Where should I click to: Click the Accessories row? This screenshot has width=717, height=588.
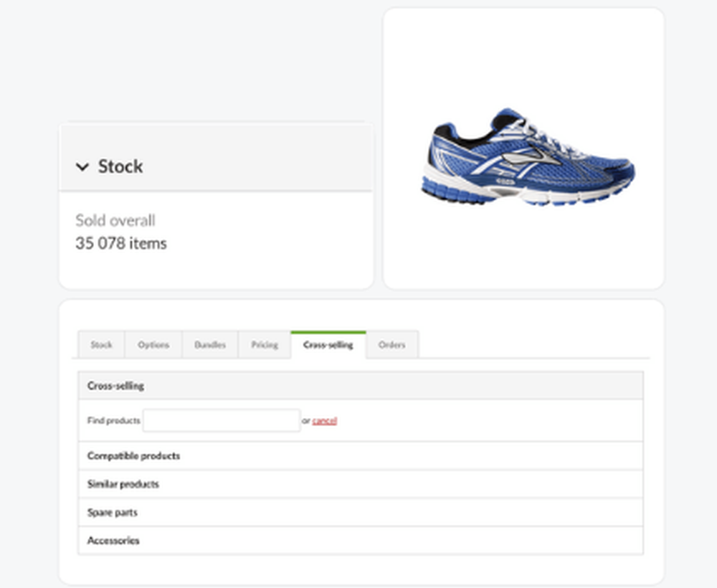point(361,541)
